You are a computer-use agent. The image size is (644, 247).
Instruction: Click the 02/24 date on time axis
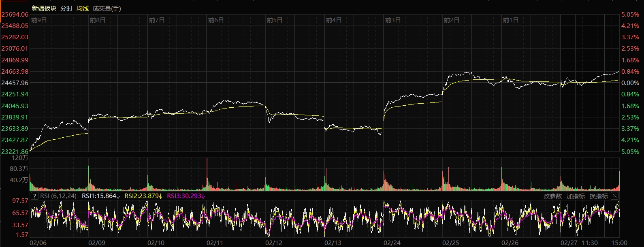(x=392, y=243)
